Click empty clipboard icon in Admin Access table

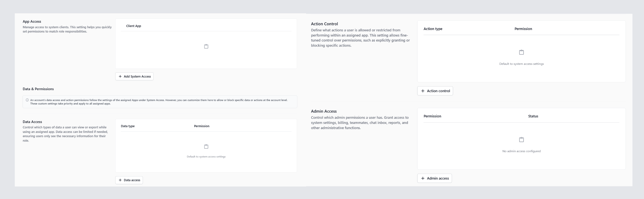point(521,139)
